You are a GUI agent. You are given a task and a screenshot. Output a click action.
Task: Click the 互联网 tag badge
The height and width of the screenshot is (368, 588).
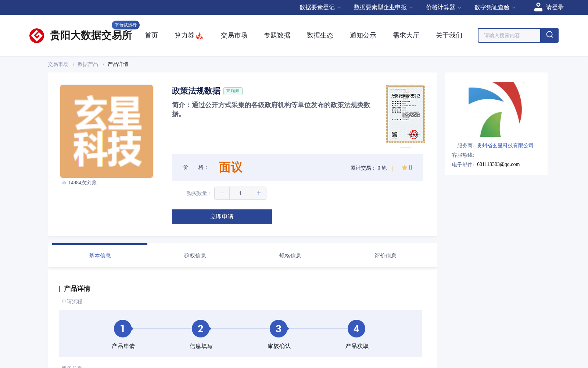click(233, 91)
